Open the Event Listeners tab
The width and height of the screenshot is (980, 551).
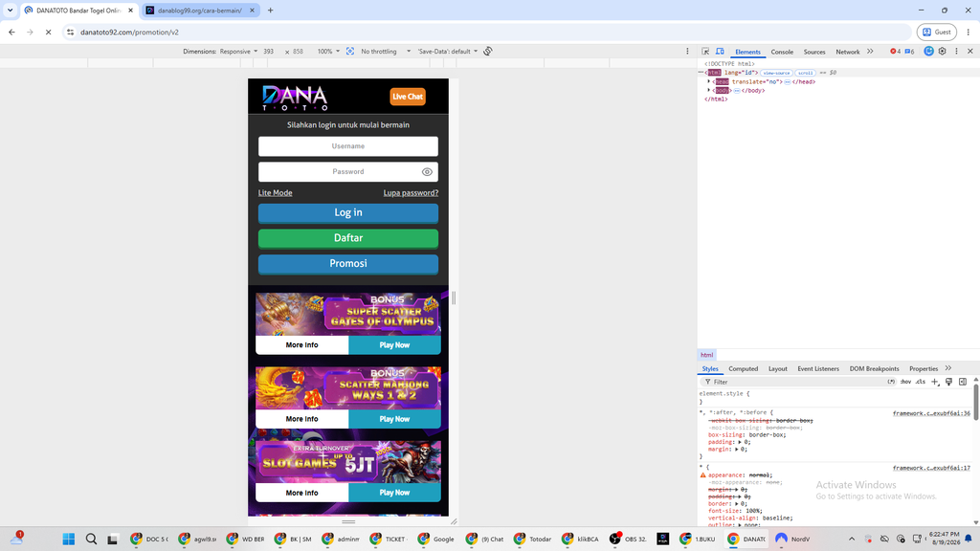[x=818, y=368]
